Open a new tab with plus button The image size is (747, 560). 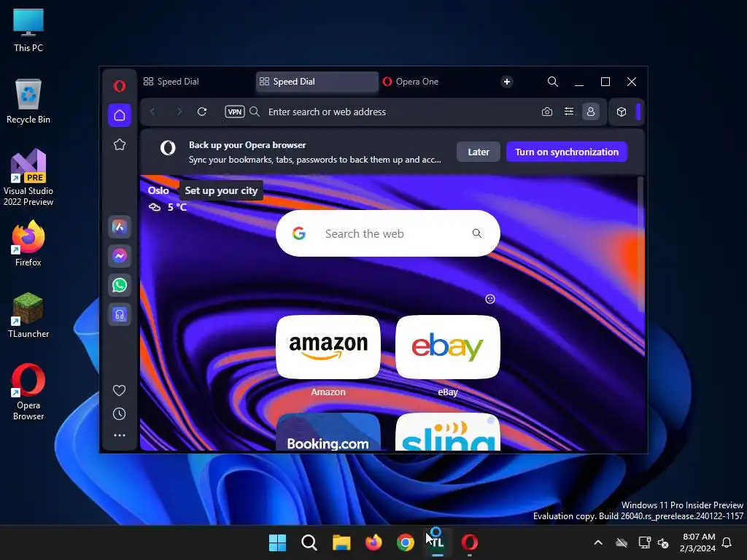click(x=507, y=82)
